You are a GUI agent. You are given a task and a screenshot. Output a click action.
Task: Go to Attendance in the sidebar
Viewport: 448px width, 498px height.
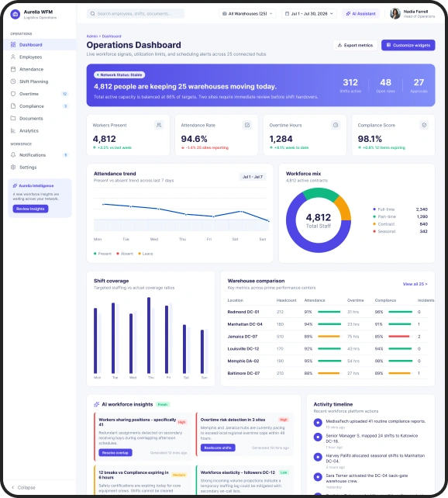point(40,69)
